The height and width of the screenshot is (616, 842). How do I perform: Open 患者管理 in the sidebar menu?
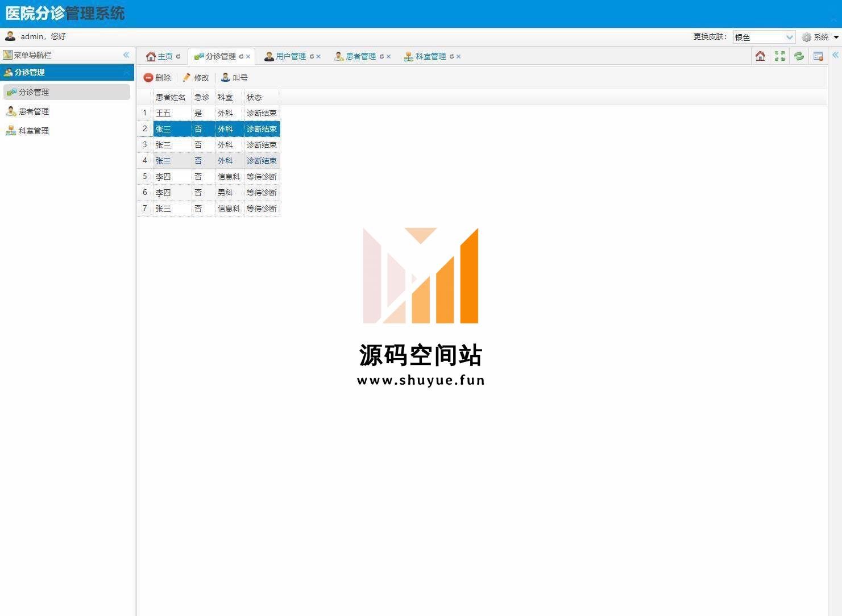[x=67, y=111]
